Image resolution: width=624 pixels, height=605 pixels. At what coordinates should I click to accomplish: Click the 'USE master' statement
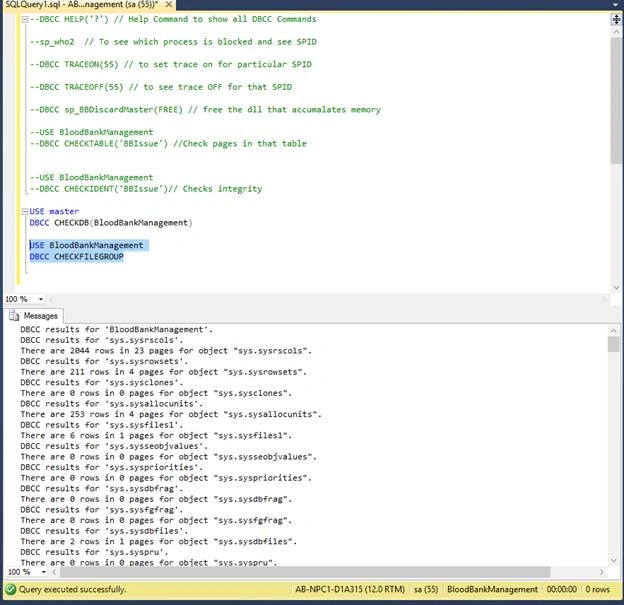54,211
